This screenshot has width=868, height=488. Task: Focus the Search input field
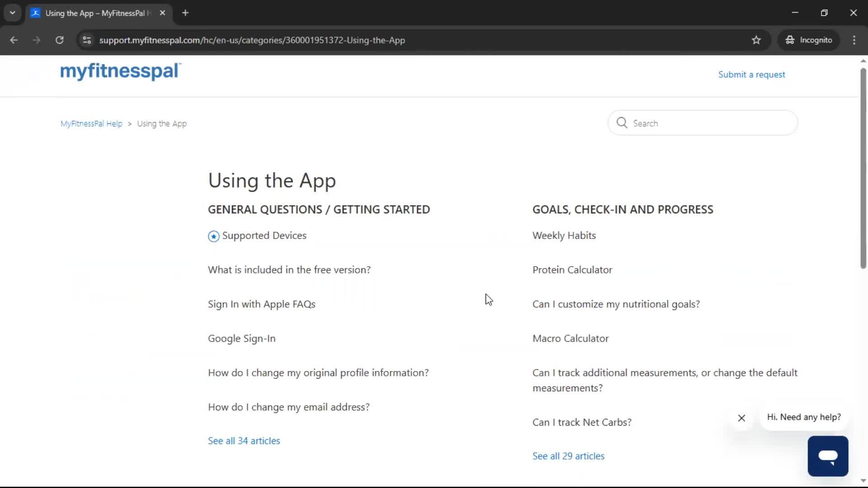[x=703, y=123]
